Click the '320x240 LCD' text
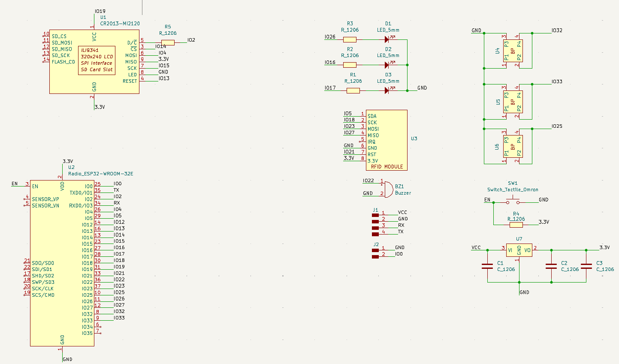Viewport: 619px width, 364px height. pyautogui.click(x=97, y=57)
